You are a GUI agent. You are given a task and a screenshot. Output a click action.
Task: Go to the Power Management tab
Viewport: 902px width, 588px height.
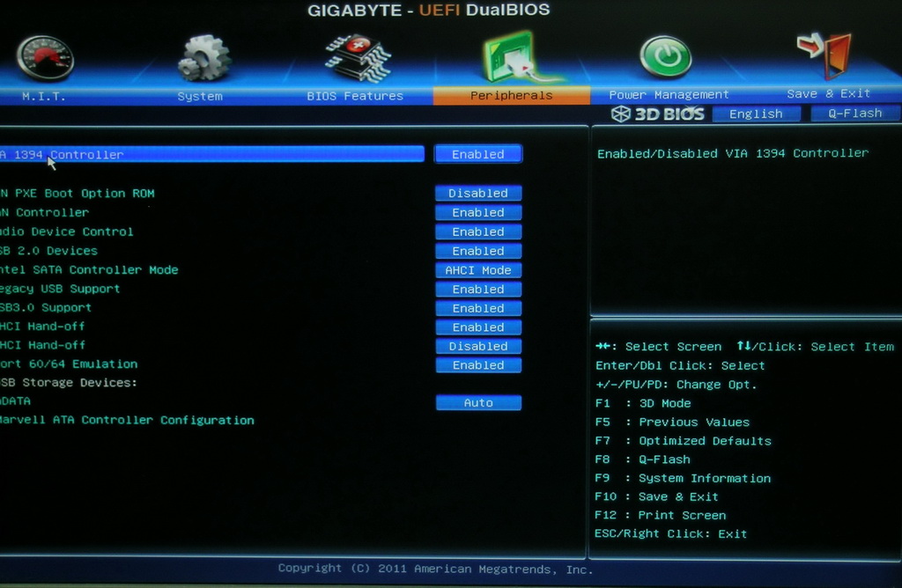click(x=669, y=94)
